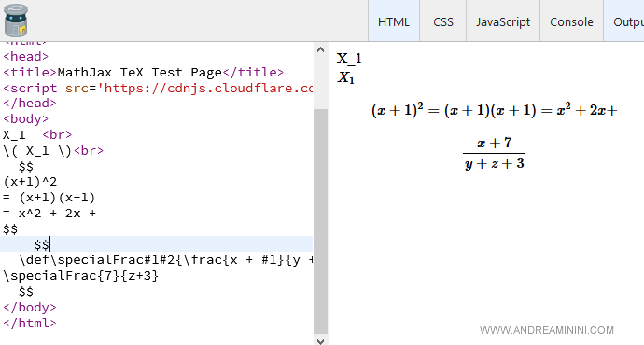Show the CSS panel
The height and width of the screenshot is (345, 644).
(442, 21)
